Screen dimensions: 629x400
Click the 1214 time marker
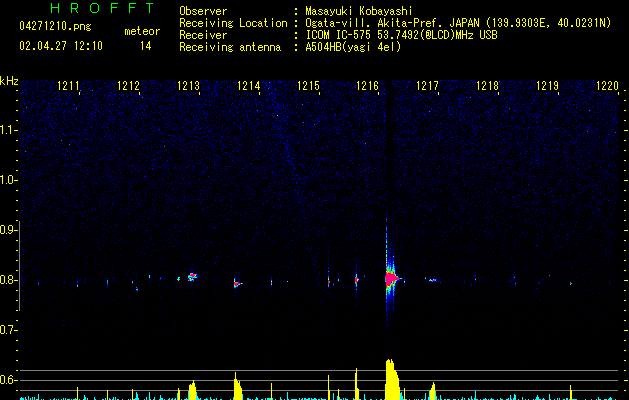tap(248, 86)
